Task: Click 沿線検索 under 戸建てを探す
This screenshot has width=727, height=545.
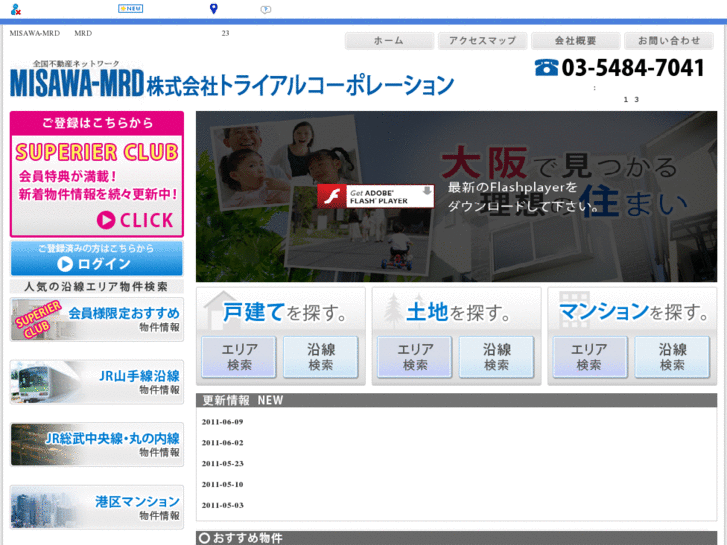Action: (321, 357)
